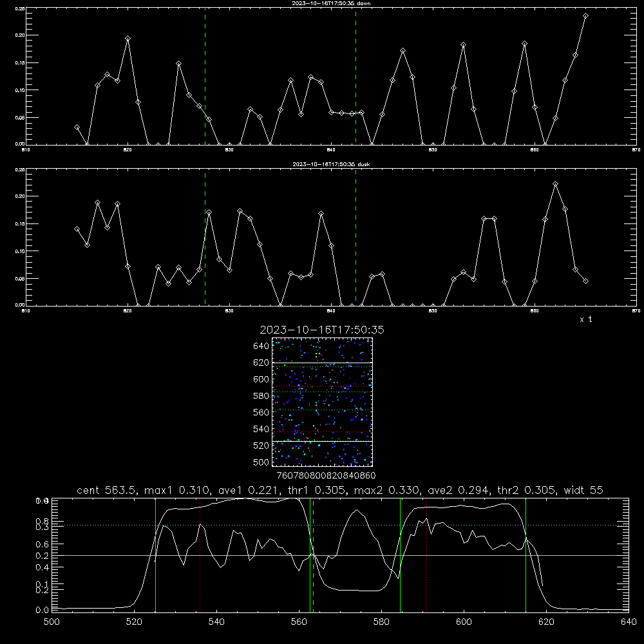Click the '760780800820840860' x-axis labels under scatter image
644x644 pixels.
(x=326, y=475)
